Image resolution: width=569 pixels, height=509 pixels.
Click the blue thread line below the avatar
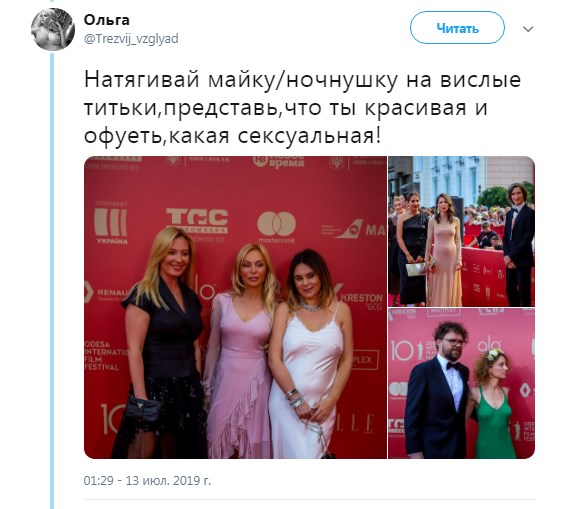[52, 281]
